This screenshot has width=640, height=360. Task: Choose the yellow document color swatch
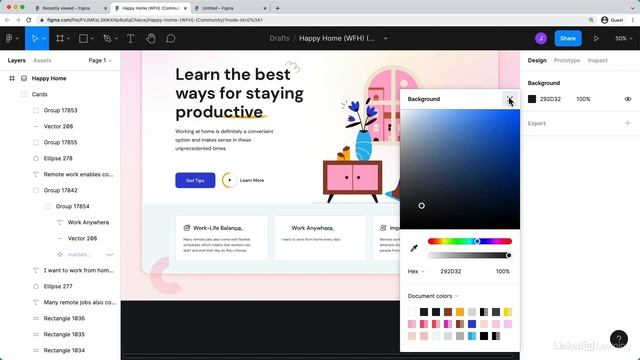click(x=508, y=312)
